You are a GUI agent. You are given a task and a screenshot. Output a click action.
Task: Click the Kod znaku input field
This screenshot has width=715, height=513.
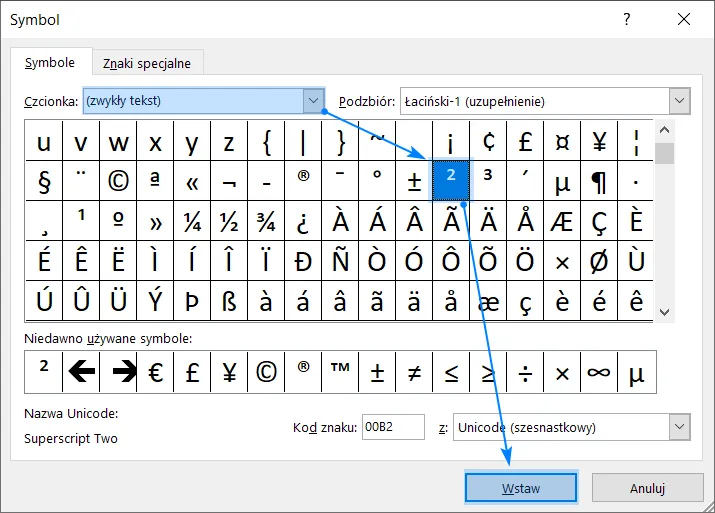(393, 428)
